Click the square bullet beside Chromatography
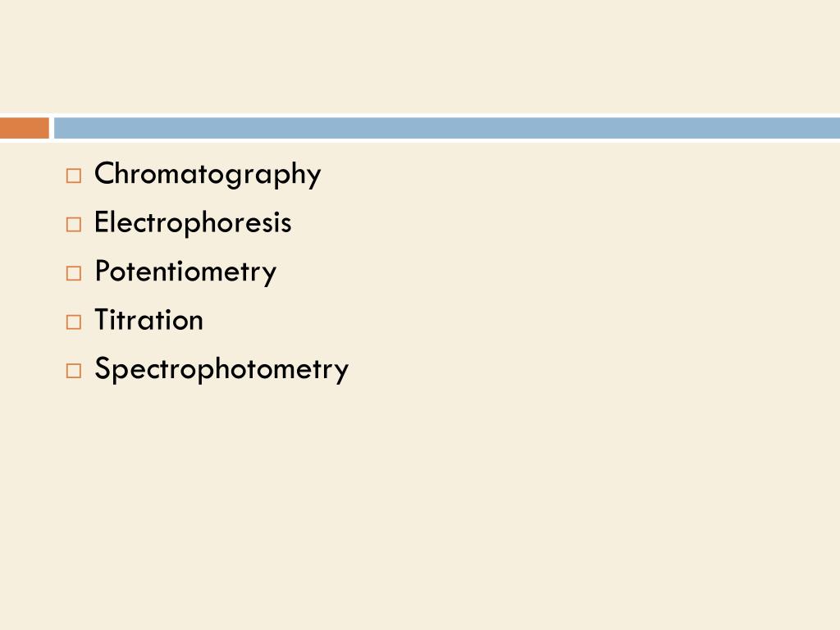The width and height of the screenshot is (840, 630). pos(73,176)
